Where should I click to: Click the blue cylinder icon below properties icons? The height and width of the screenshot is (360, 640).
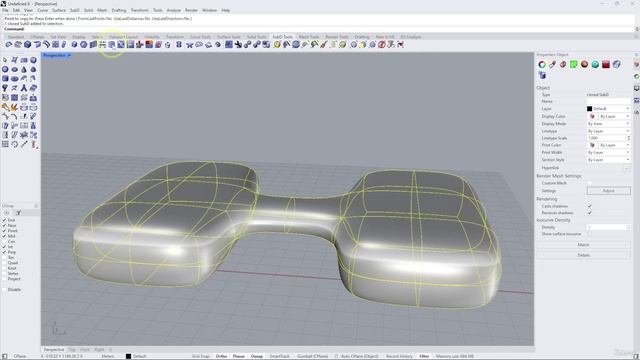coord(542,75)
